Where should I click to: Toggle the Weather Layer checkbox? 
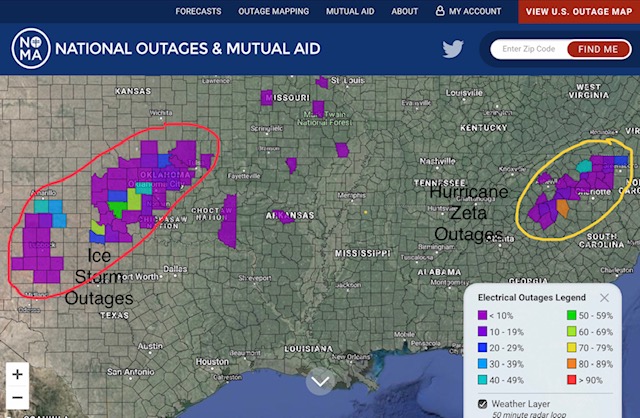[x=482, y=404]
